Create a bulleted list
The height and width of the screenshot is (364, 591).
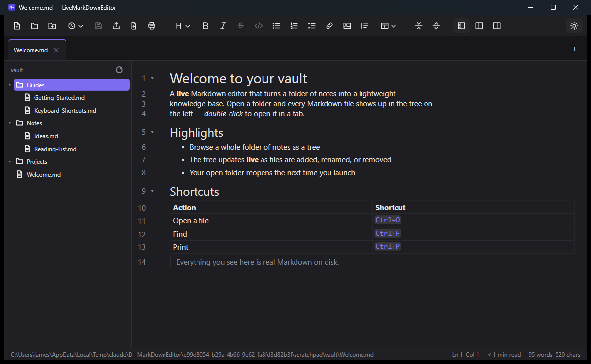pyautogui.click(x=276, y=26)
